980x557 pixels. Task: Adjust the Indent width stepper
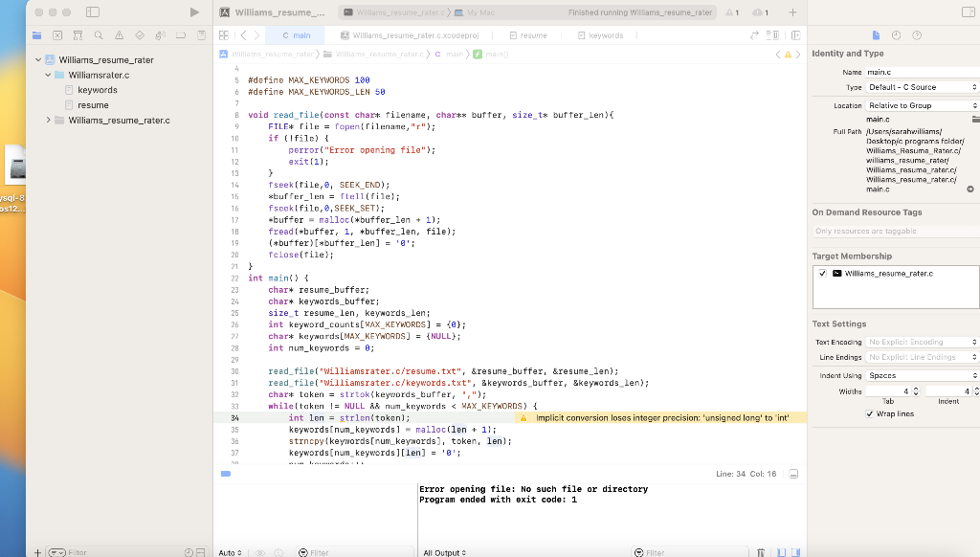coord(976,391)
